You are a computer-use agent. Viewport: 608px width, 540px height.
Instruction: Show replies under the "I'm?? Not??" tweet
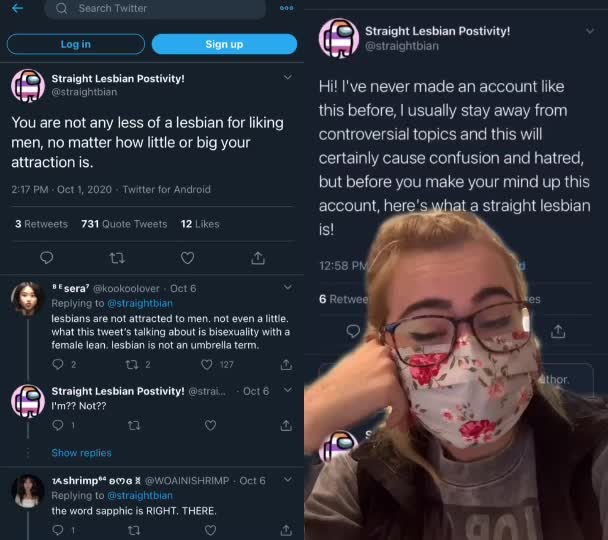point(81,453)
